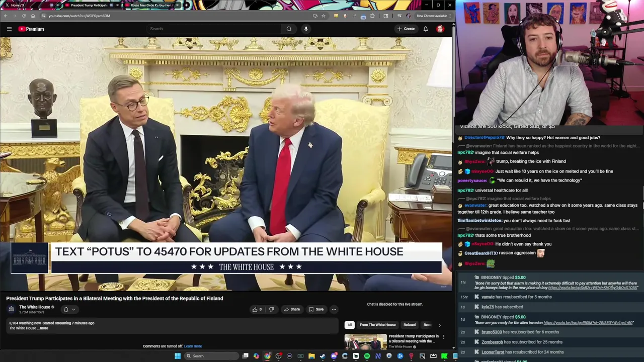The height and width of the screenshot is (362, 644).
Task: Click the New Chrome available update button
Action: click(434, 16)
